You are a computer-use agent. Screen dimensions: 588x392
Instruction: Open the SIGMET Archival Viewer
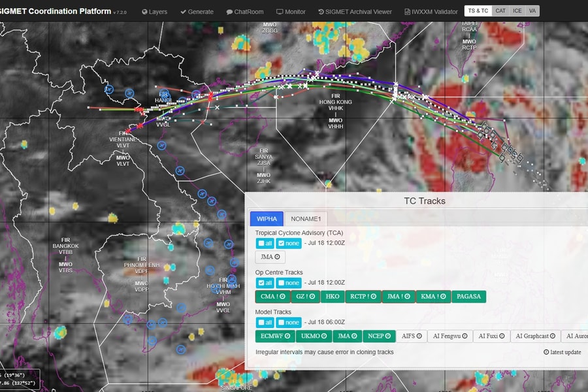[x=355, y=11]
